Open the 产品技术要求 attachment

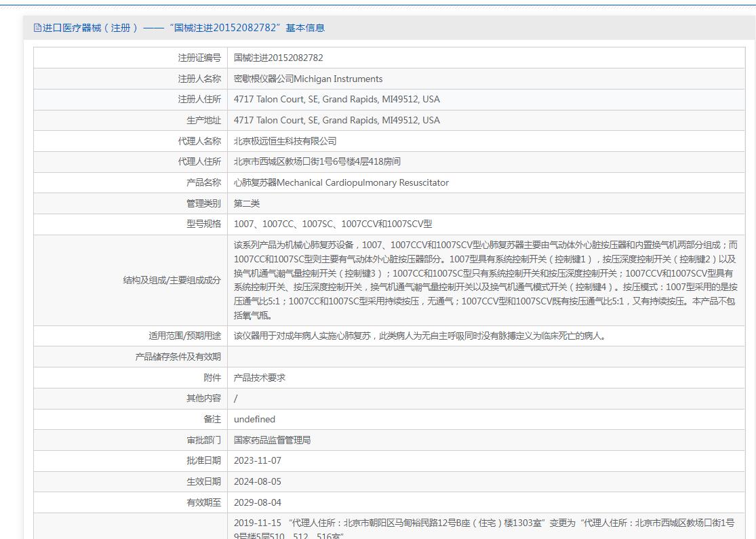pyautogui.click(x=260, y=378)
